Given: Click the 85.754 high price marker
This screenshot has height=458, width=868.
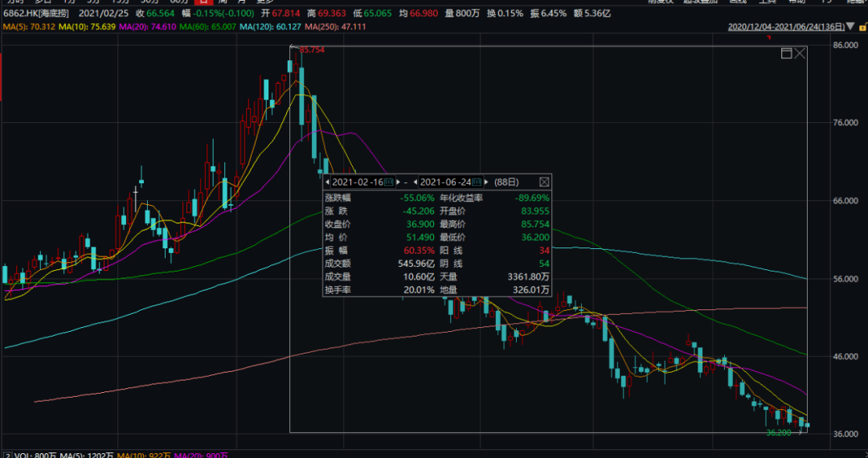Looking at the screenshot, I should [x=312, y=50].
